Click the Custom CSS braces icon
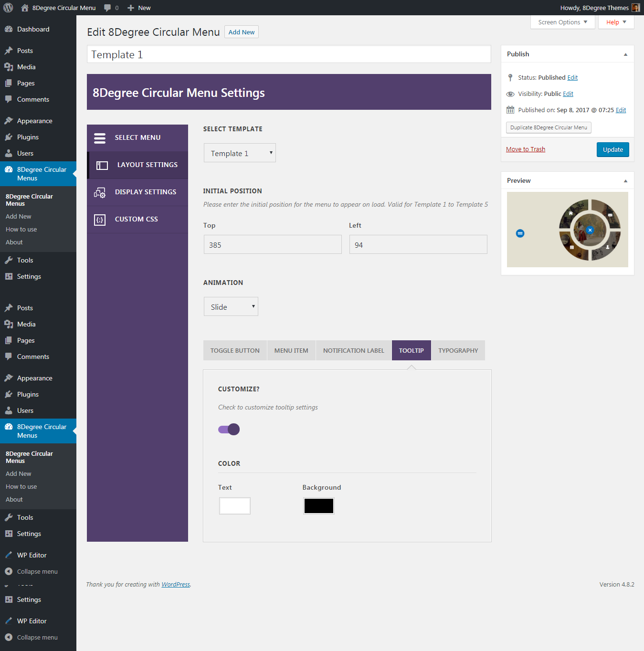Viewport: 644px width, 651px height. tap(100, 220)
